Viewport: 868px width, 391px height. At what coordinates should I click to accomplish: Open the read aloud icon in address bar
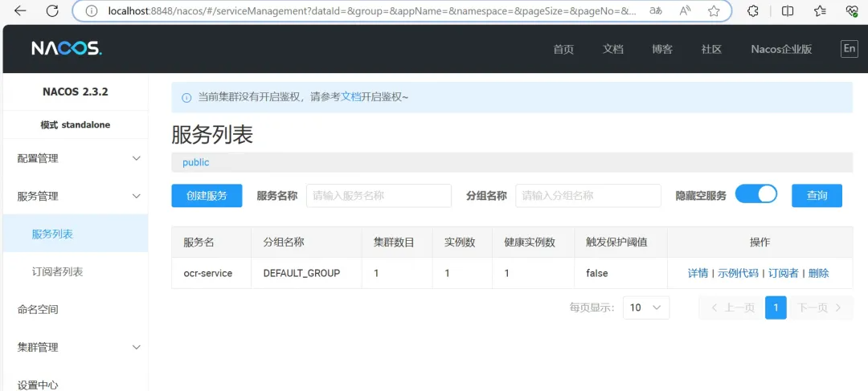point(686,10)
